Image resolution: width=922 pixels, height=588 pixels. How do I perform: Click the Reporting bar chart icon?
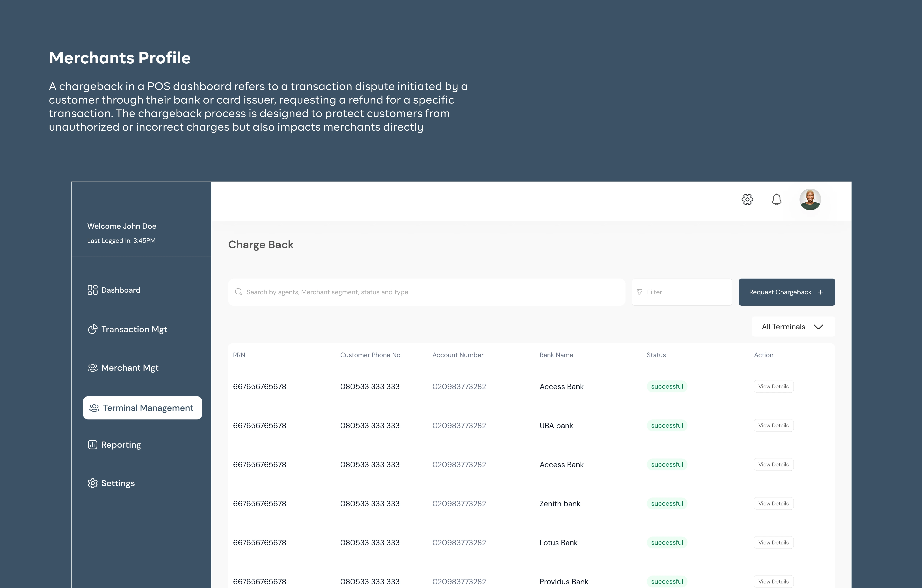click(x=93, y=445)
